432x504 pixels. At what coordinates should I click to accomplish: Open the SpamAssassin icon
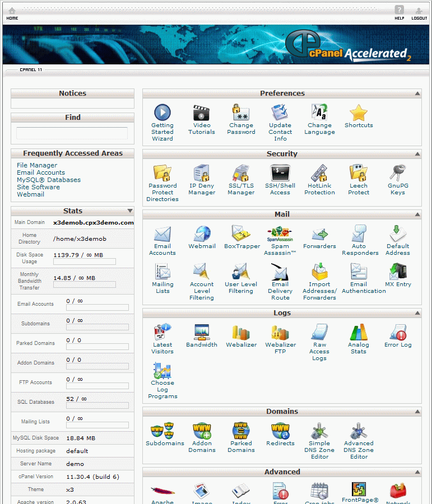point(280,234)
